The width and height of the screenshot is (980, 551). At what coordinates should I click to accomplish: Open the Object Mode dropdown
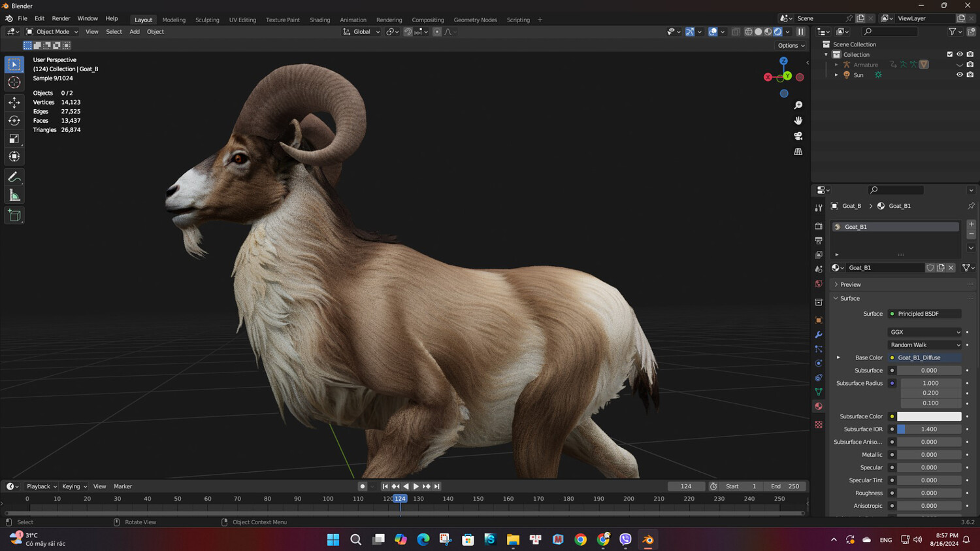(x=52, y=31)
